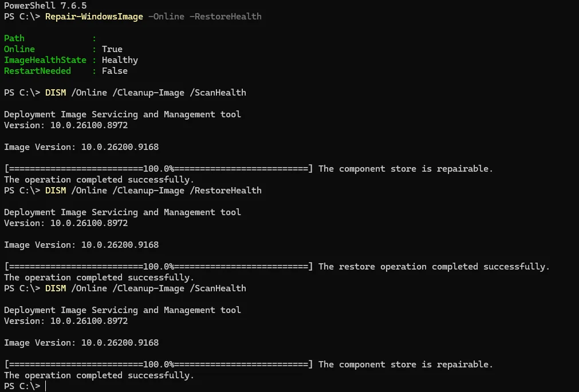
Task: Click the Healthy value text
Action: point(120,60)
